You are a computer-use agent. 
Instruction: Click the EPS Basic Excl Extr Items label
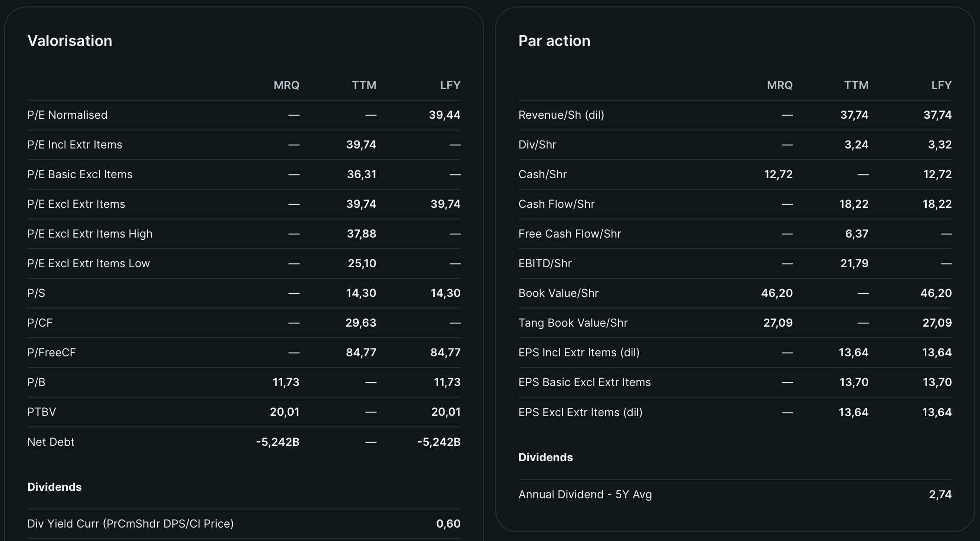(584, 382)
